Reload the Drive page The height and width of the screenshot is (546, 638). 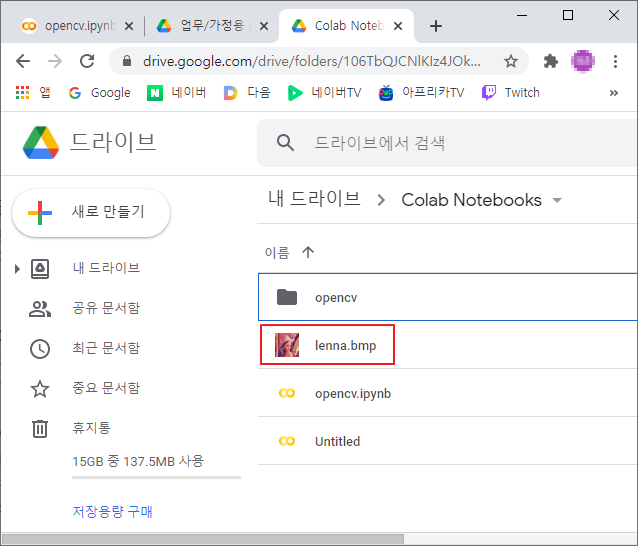87,61
